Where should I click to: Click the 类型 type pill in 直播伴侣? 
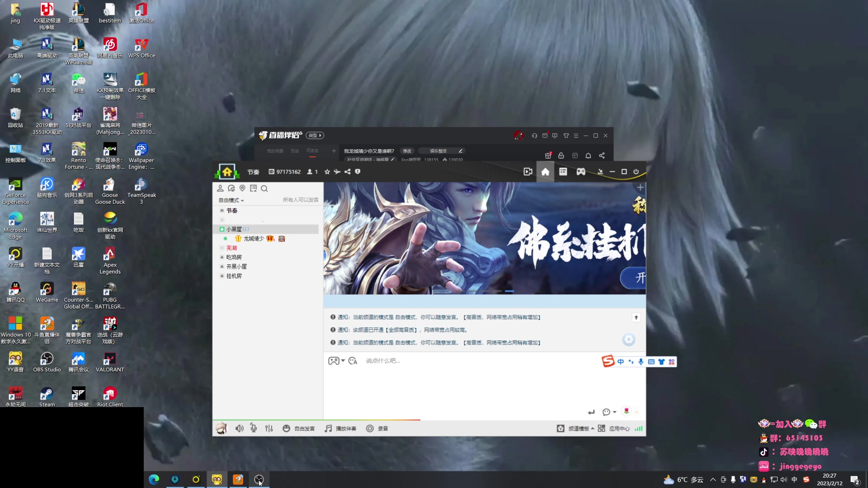(x=315, y=135)
